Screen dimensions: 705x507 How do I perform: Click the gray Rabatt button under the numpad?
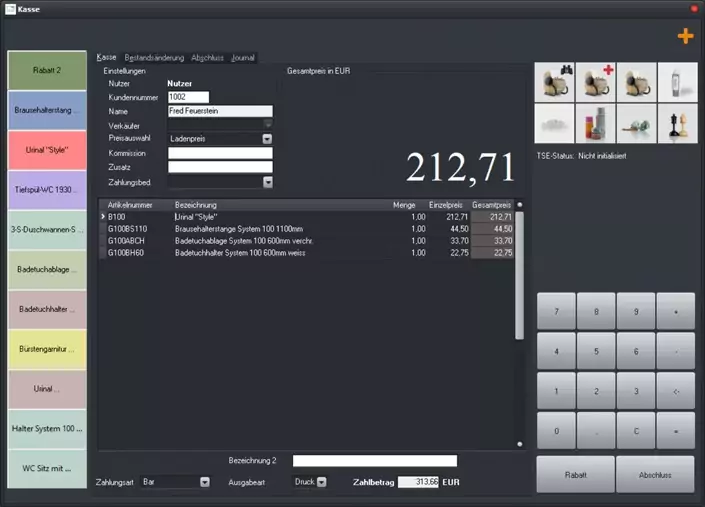(x=576, y=475)
